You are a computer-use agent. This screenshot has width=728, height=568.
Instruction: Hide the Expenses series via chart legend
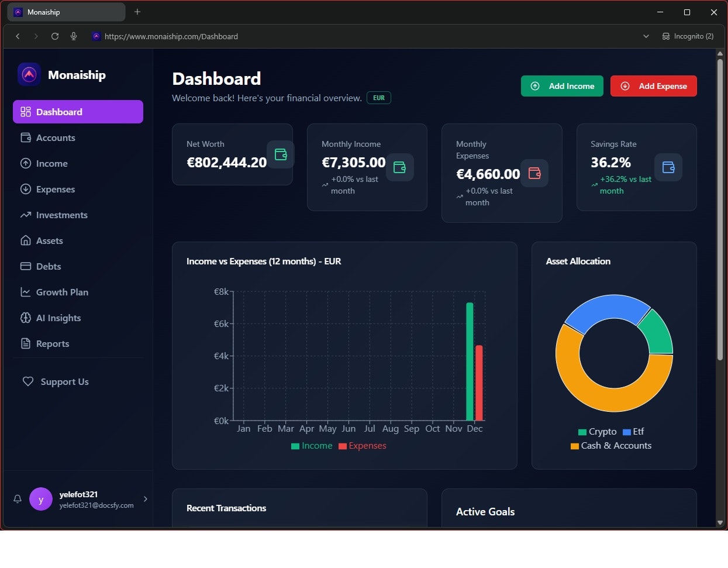[362, 445]
